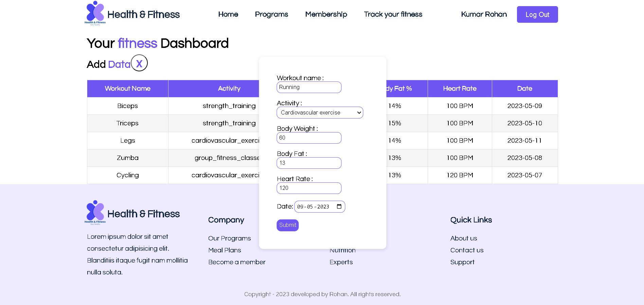Log Out of the account

[537, 15]
